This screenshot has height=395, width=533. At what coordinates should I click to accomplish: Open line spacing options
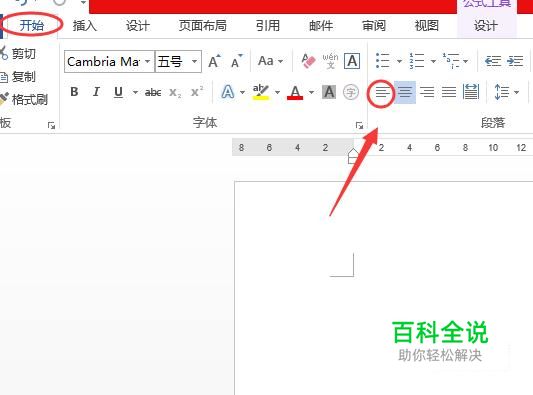pyautogui.click(x=502, y=92)
